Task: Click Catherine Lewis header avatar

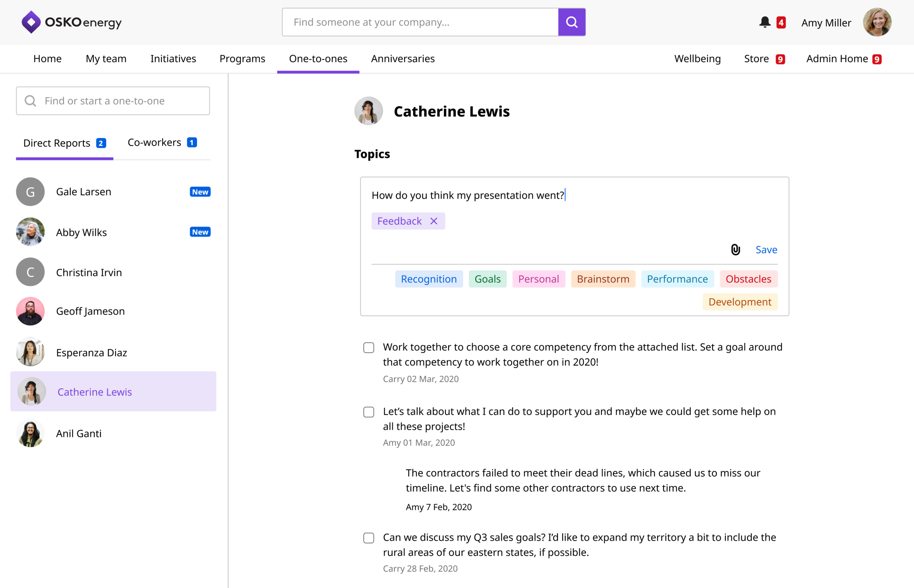Action: (x=368, y=111)
